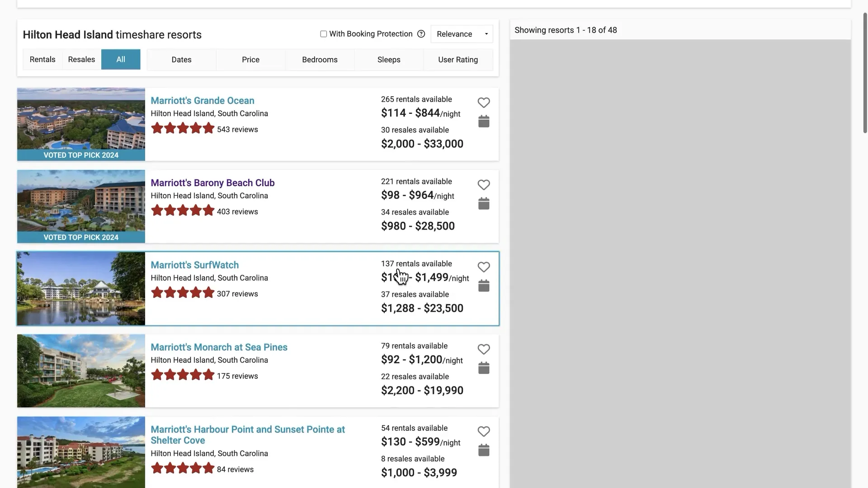Select the All listings tab
This screenshot has width=868, height=488.
click(121, 60)
